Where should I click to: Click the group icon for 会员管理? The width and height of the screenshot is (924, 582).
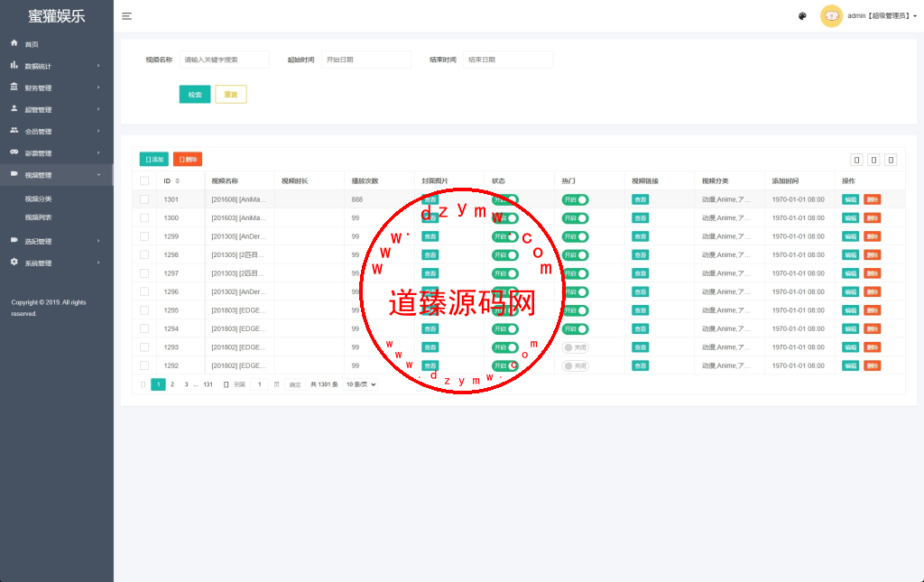click(14, 130)
